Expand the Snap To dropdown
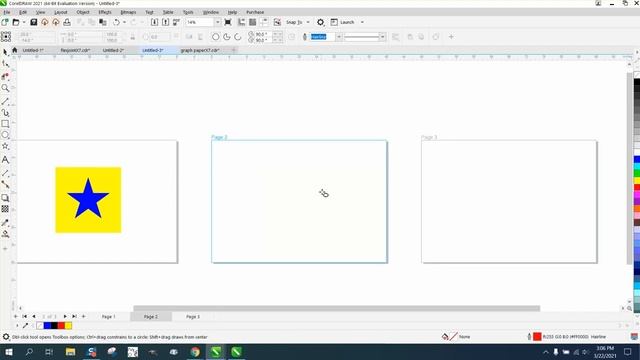 point(308,22)
